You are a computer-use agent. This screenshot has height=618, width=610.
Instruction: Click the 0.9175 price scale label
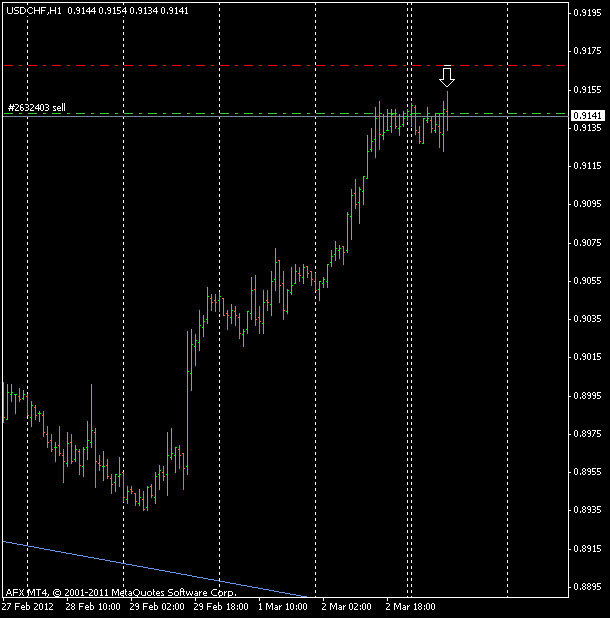pos(588,51)
